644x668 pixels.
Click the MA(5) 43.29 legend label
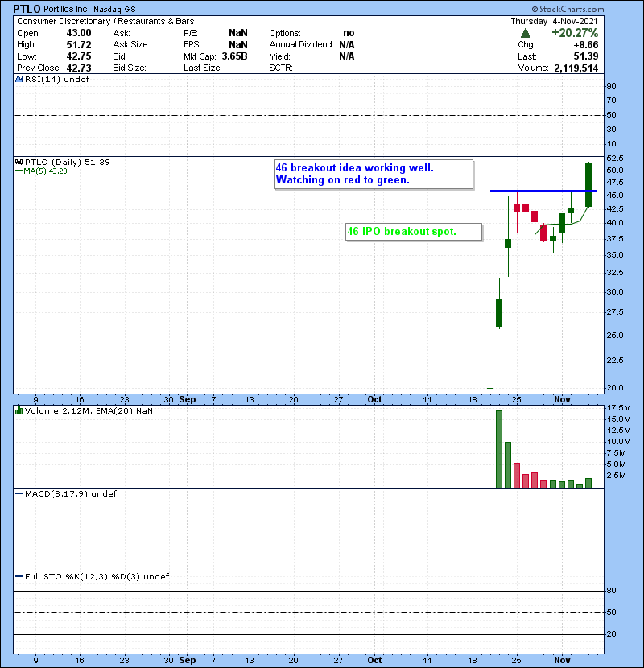[x=45, y=171]
